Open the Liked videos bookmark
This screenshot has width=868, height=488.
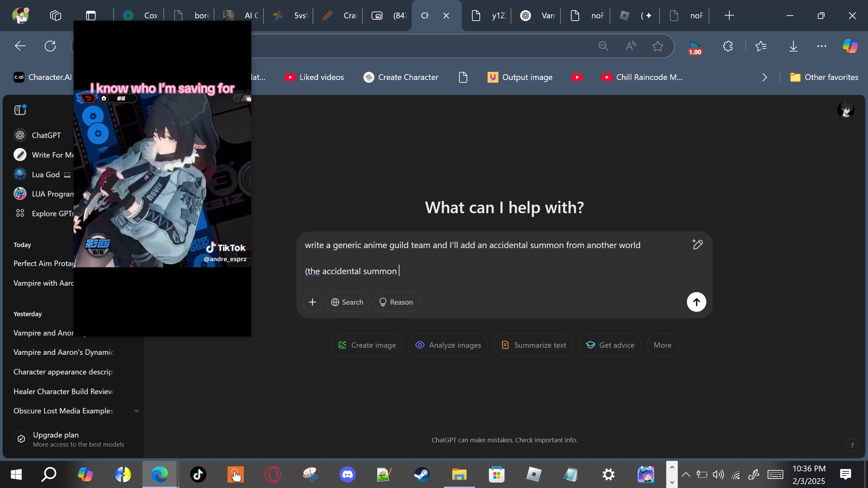coord(314,77)
